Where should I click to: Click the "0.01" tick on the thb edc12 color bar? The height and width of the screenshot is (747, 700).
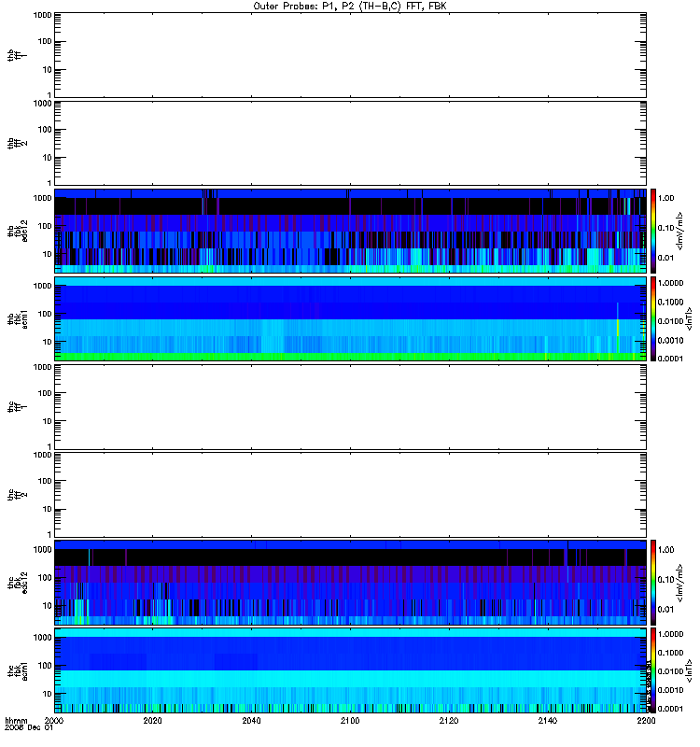[665, 258]
